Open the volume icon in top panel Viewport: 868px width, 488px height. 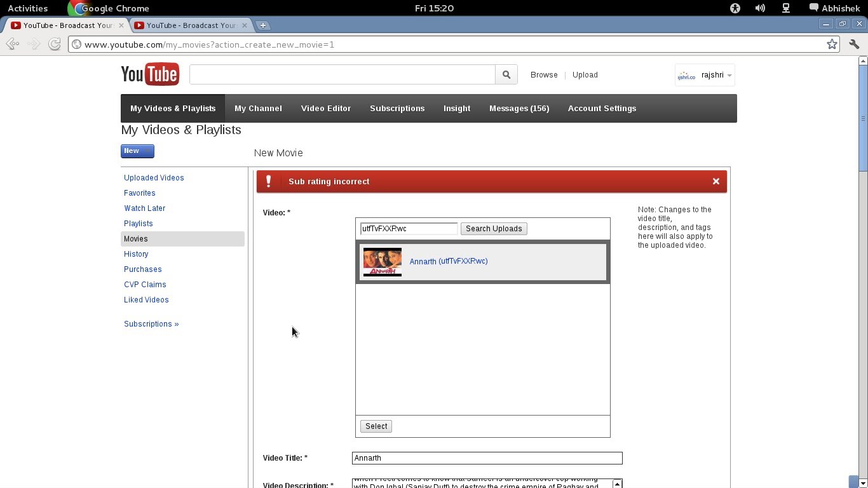[x=760, y=8]
